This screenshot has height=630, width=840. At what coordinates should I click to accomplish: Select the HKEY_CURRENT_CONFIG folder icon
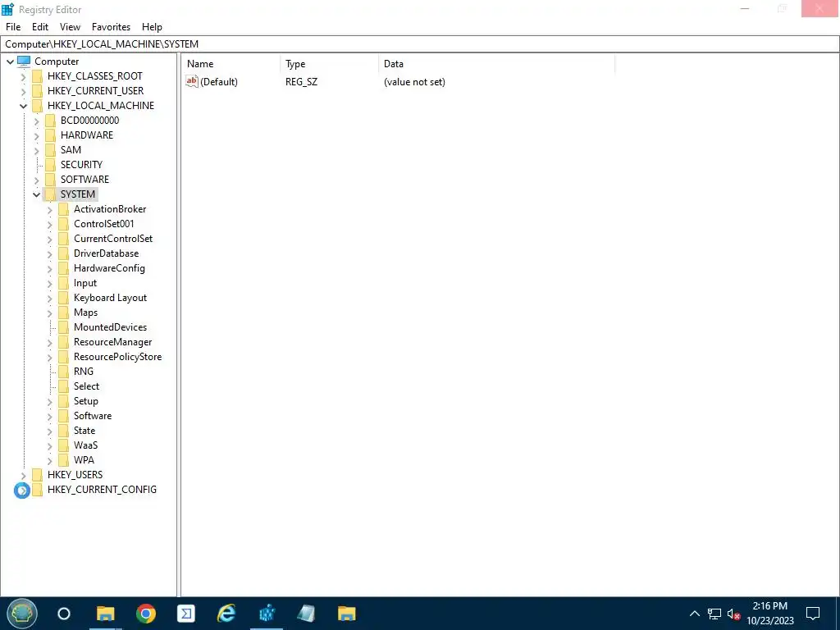37,490
